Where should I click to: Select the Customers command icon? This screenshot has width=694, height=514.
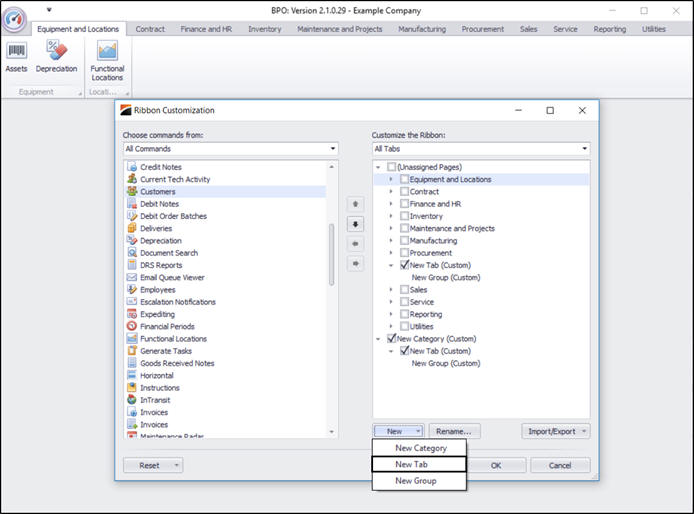coord(132,191)
